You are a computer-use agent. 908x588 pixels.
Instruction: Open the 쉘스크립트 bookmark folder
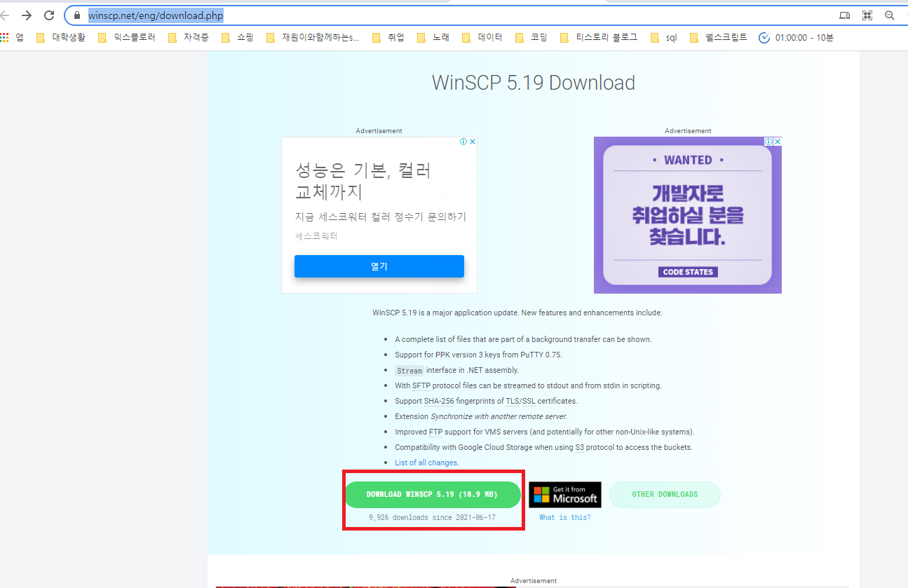coord(719,38)
